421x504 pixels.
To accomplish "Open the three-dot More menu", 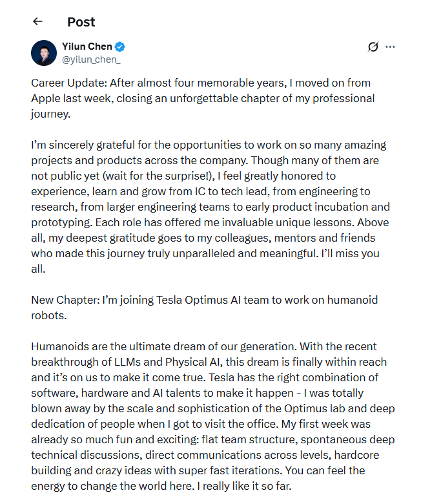I will tap(391, 47).
